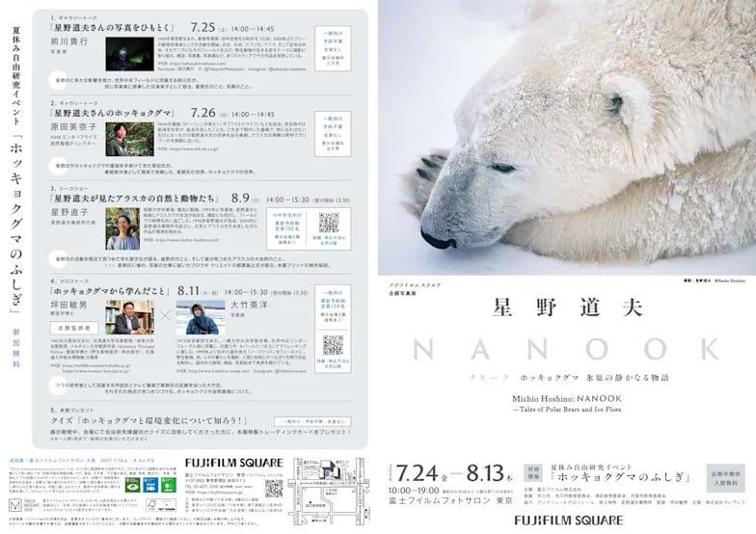Viewport: 756px width, 534px height.
Task: Click the portrait photo of 大竹英洋
Action: [201, 317]
